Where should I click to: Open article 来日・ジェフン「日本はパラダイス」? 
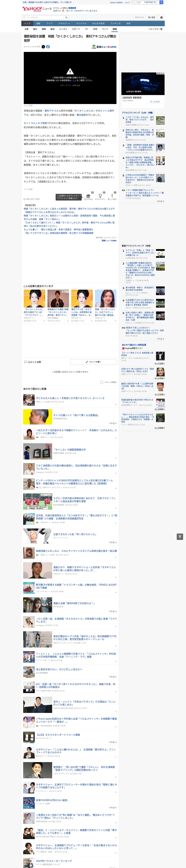[84, 703]
